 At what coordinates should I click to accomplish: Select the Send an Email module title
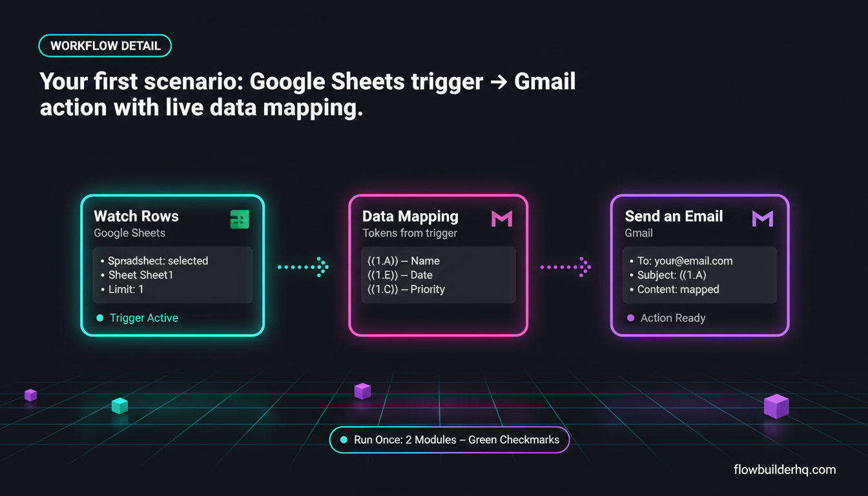coord(674,216)
